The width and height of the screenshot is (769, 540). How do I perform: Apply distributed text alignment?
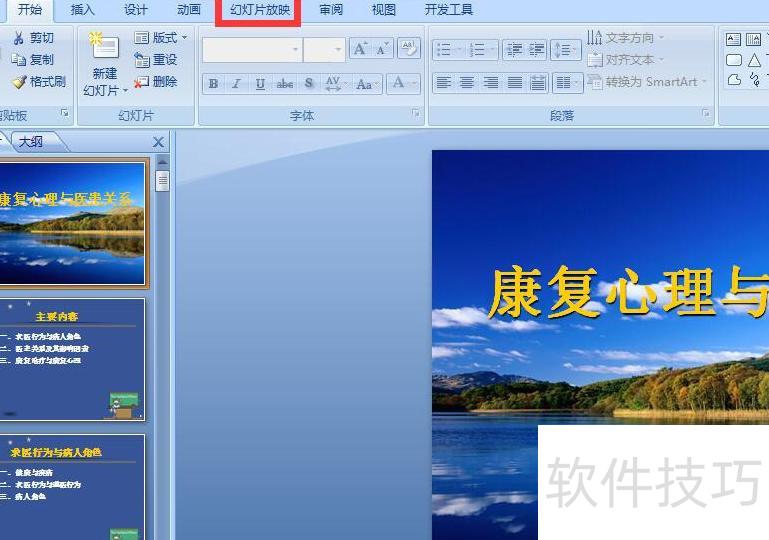point(538,83)
